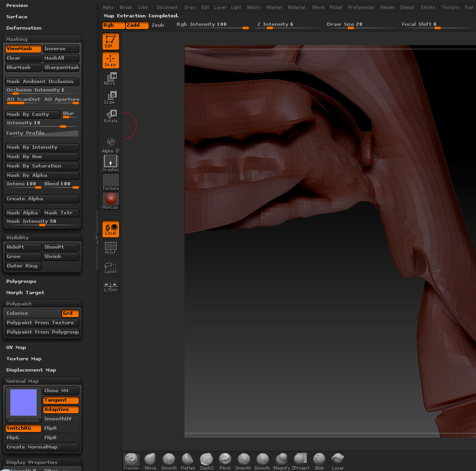
Task: Expand the UV Map section
Action: (16, 347)
